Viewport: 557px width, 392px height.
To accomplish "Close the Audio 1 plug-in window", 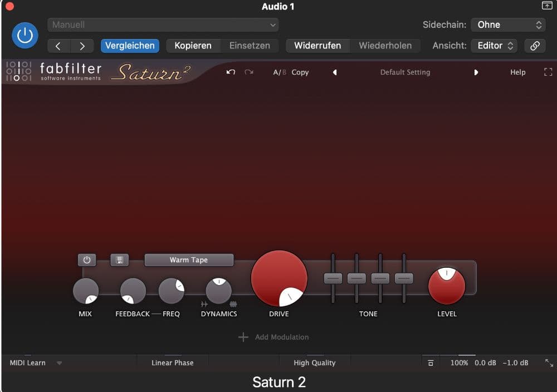I will [x=9, y=6].
